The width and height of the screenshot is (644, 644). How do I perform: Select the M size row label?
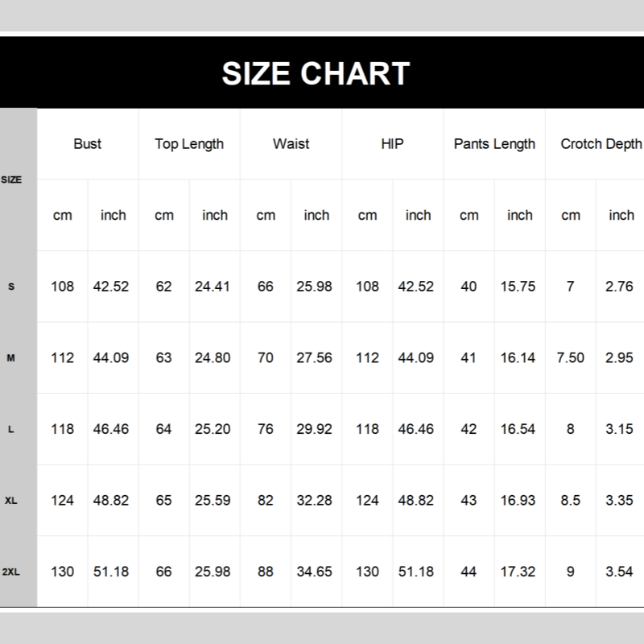point(10,358)
